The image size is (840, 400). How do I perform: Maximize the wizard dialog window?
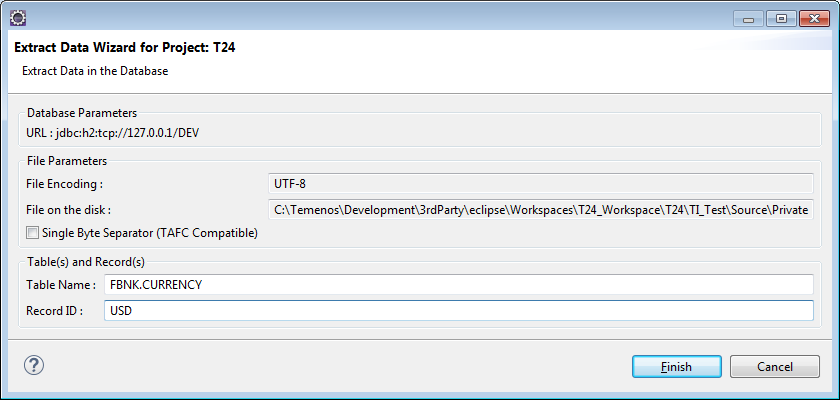pos(781,18)
